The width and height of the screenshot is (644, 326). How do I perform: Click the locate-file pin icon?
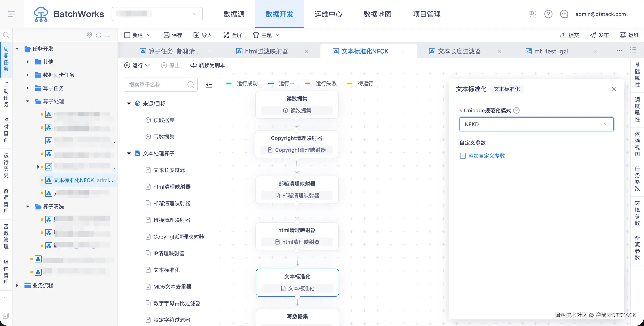coord(89,35)
